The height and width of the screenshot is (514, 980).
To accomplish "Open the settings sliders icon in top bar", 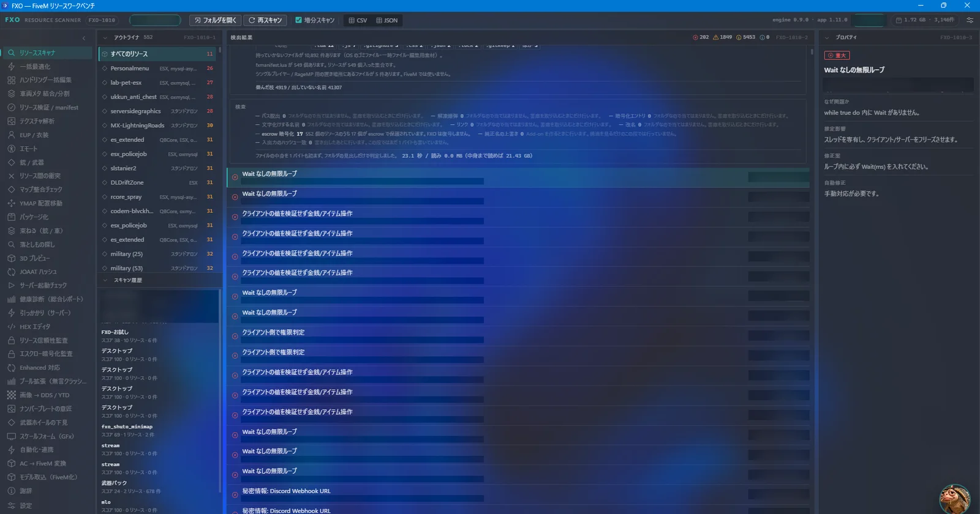I will (x=970, y=20).
